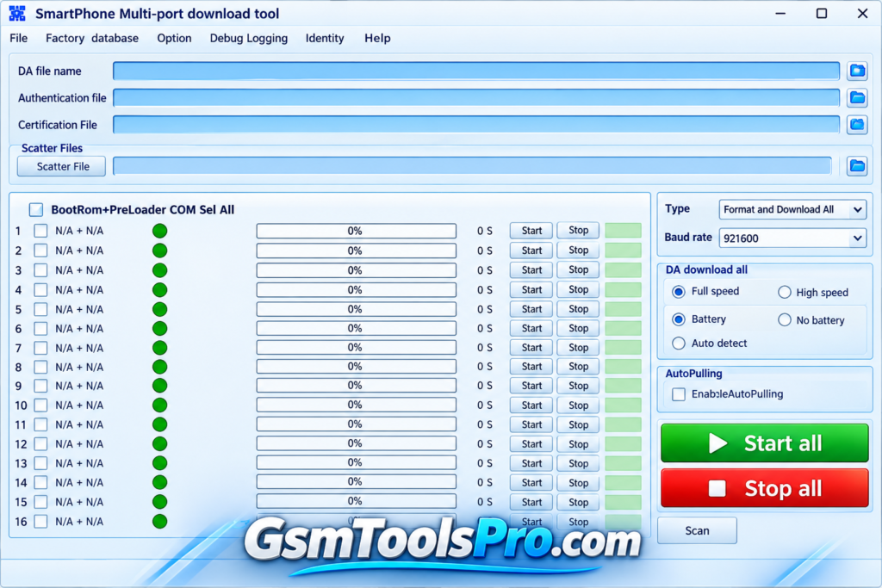The image size is (882, 588).
Task: Tick BootRom+PreLoader COM Sel All checkbox
Action: coord(36,210)
